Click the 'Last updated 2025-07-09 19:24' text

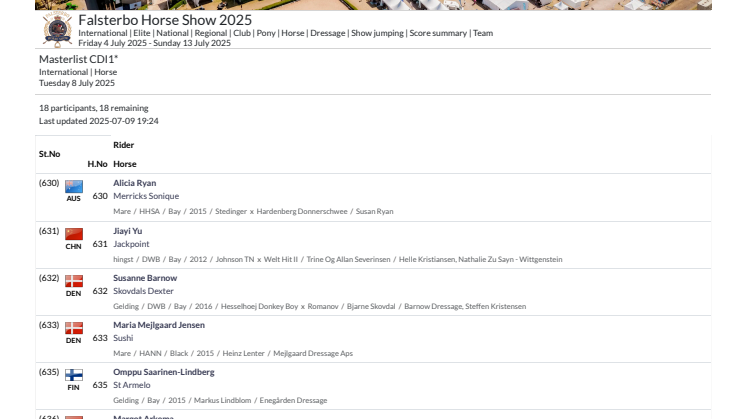click(98, 121)
